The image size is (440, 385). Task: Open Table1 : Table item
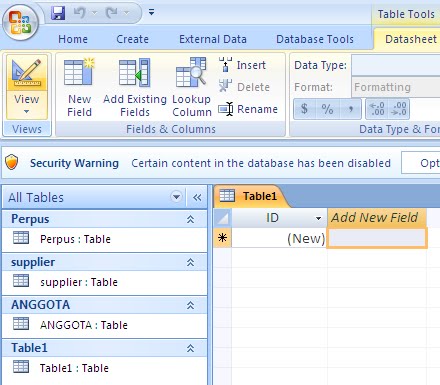[x=104, y=368]
